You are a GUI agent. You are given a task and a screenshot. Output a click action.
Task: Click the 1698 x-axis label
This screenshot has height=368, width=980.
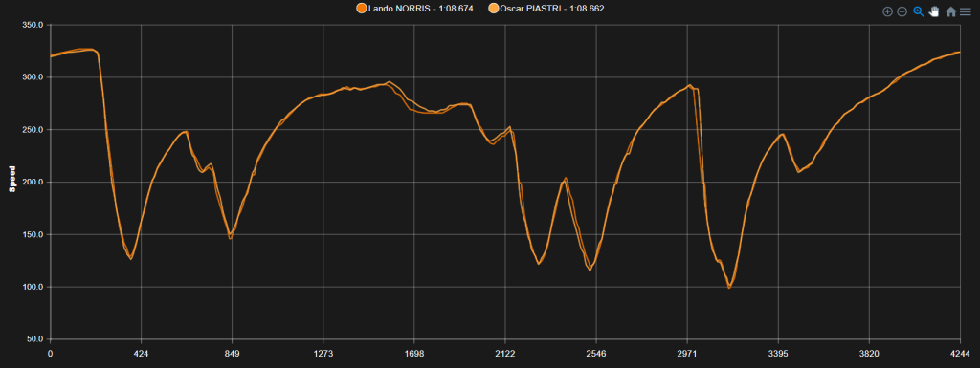pos(414,354)
